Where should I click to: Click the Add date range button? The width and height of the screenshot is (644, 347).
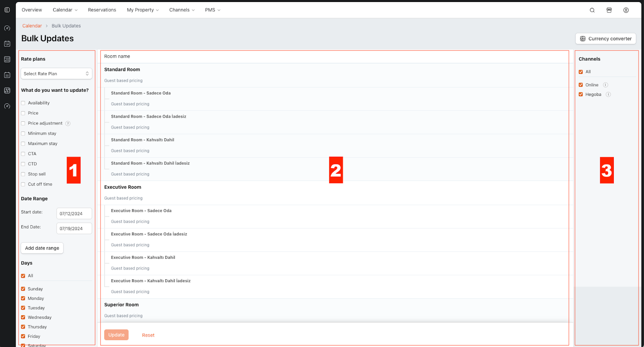tap(42, 248)
